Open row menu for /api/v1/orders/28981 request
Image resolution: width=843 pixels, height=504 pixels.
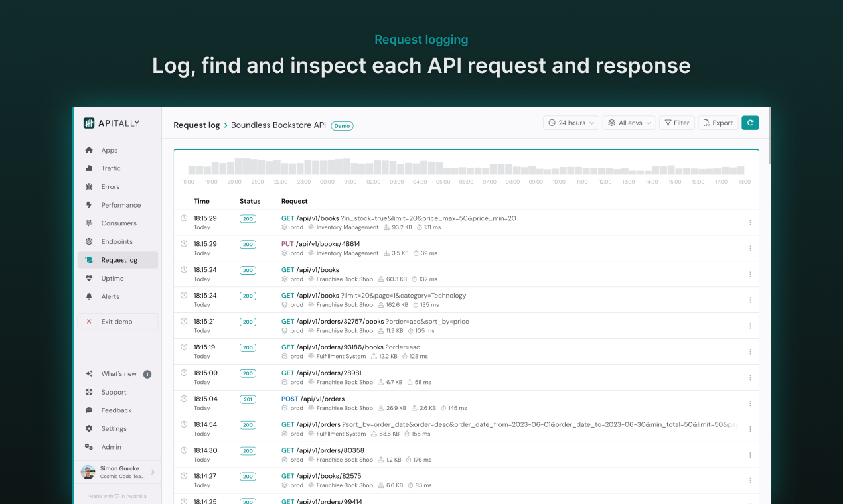point(750,378)
